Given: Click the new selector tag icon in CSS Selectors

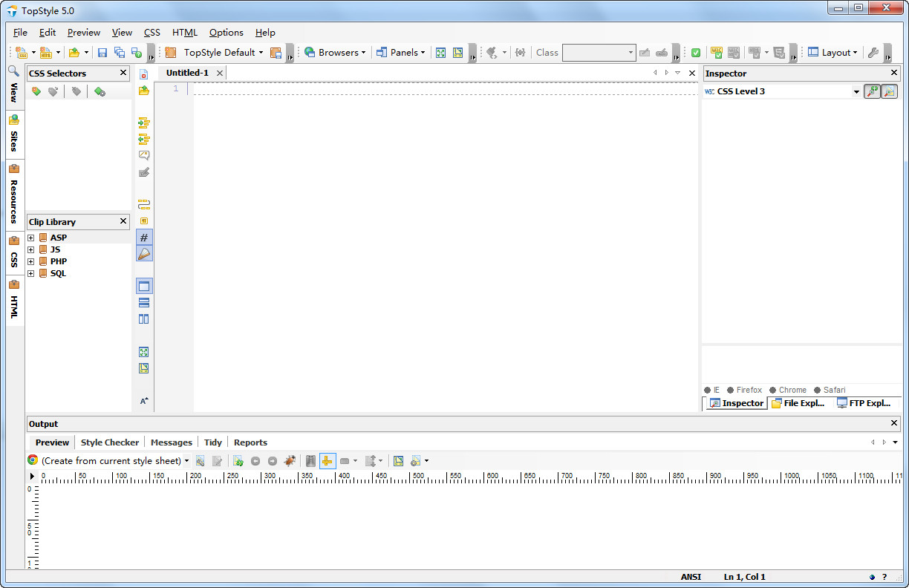Looking at the screenshot, I should [x=36, y=91].
